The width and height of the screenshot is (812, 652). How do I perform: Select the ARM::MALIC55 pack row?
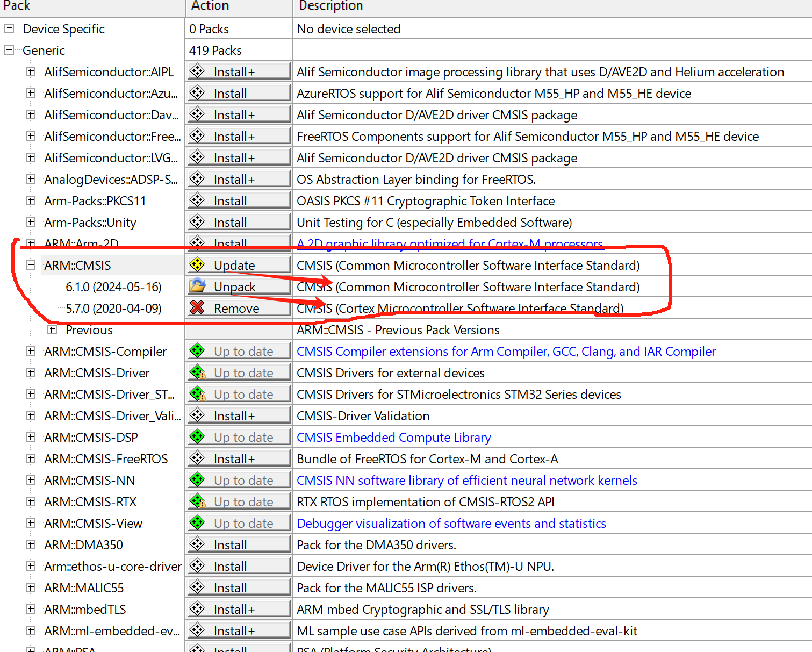coord(84,587)
